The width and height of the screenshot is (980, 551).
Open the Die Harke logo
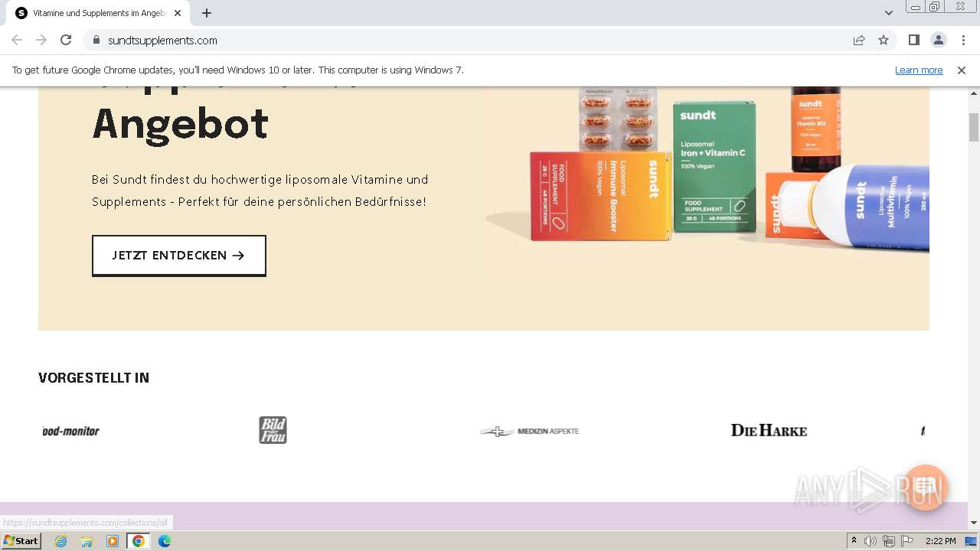(x=769, y=430)
